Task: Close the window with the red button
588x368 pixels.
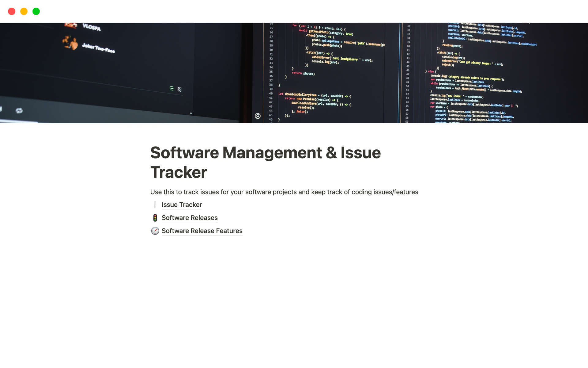Action: 12,11
